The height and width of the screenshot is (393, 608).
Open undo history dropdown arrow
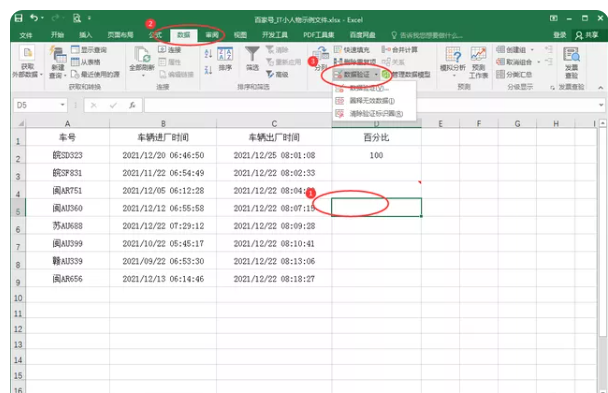(42, 18)
